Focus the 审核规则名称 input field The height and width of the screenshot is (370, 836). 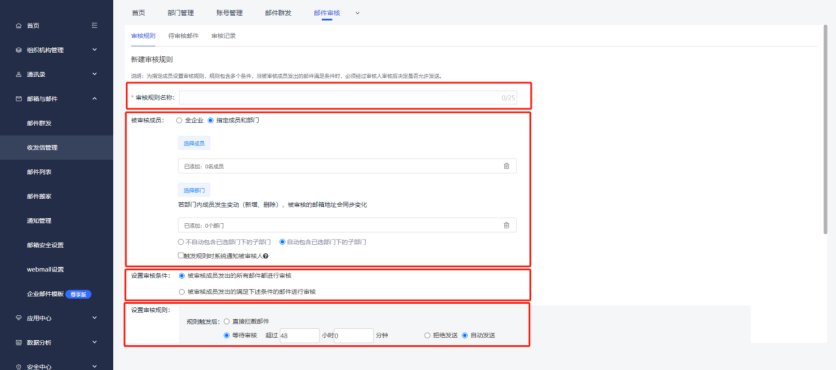(348, 98)
